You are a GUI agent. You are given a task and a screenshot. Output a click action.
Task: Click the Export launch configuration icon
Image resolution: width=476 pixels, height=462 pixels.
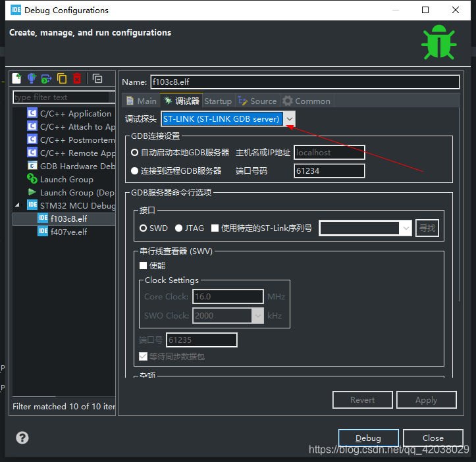tap(47, 78)
